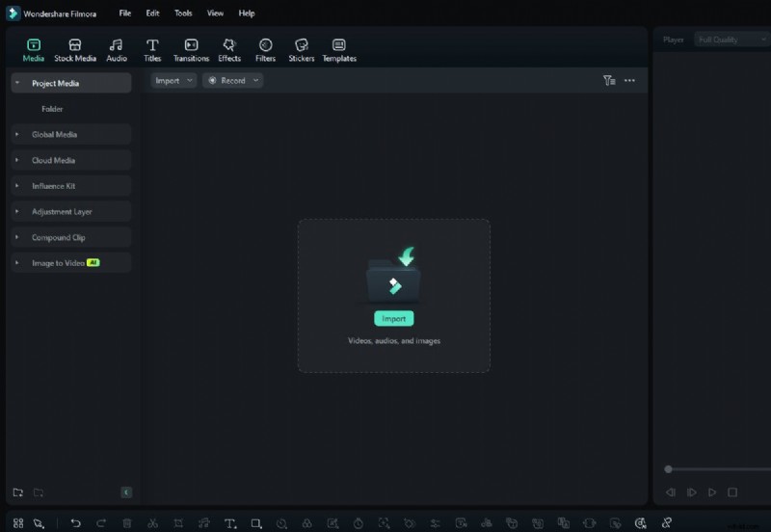Switch to the Stock Media tab

click(x=75, y=51)
